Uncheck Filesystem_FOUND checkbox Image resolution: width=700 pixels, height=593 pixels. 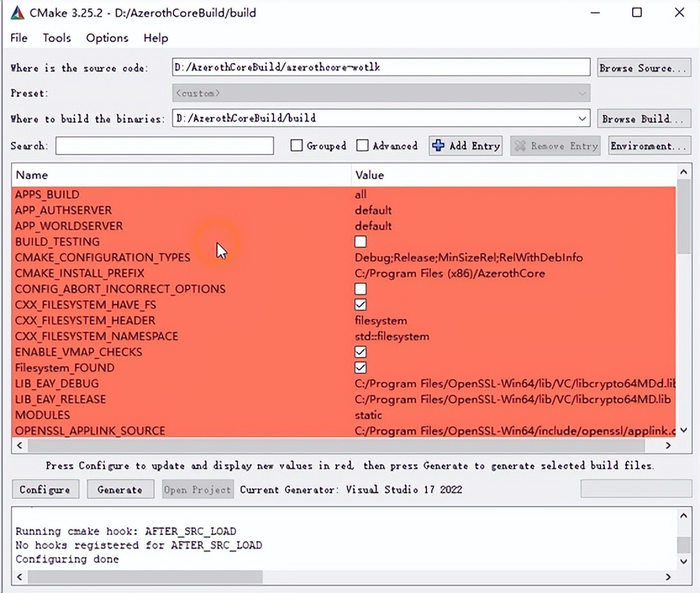pos(360,368)
